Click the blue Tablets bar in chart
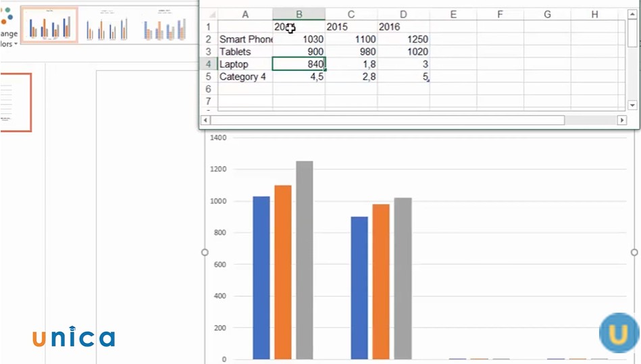This screenshot has height=364, width=641. (x=359, y=288)
